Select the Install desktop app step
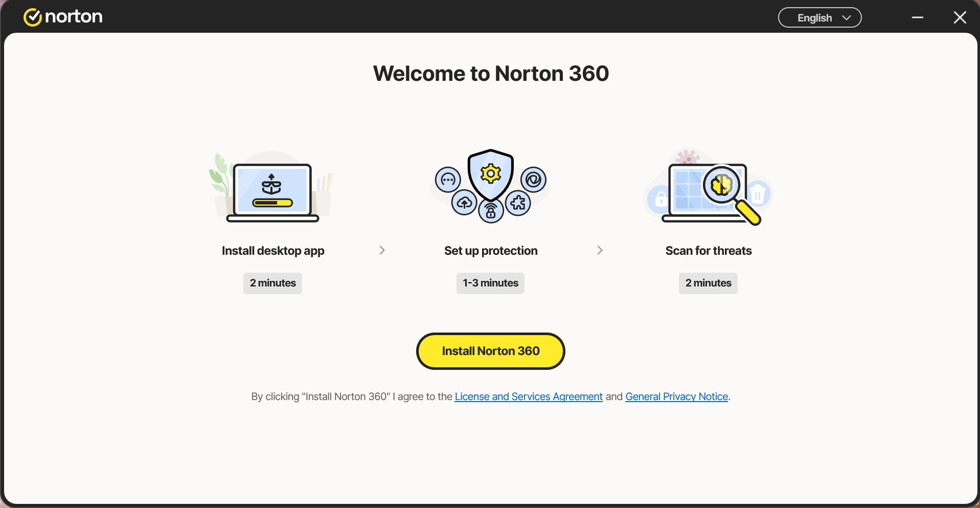Image resolution: width=980 pixels, height=508 pixels. (x=272, y=250)
